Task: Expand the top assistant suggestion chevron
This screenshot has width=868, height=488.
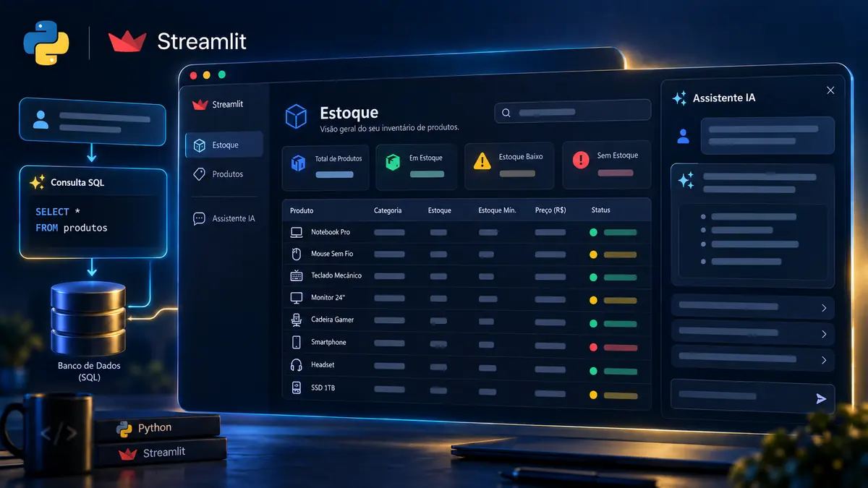Action: pyautogui.click(x=824, y=309)
